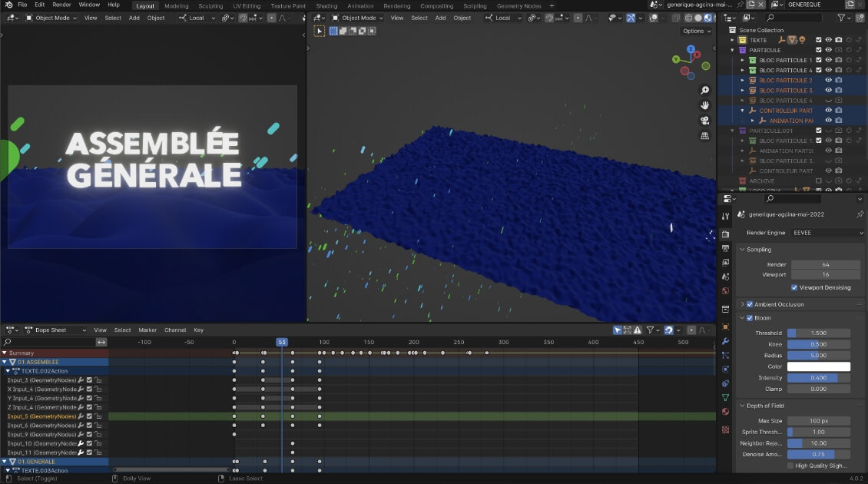The width and height of the screenshot is (868, 484).
Task: Collapse the 01.ASSEMBLEE channel group
Action: point(5,362)
